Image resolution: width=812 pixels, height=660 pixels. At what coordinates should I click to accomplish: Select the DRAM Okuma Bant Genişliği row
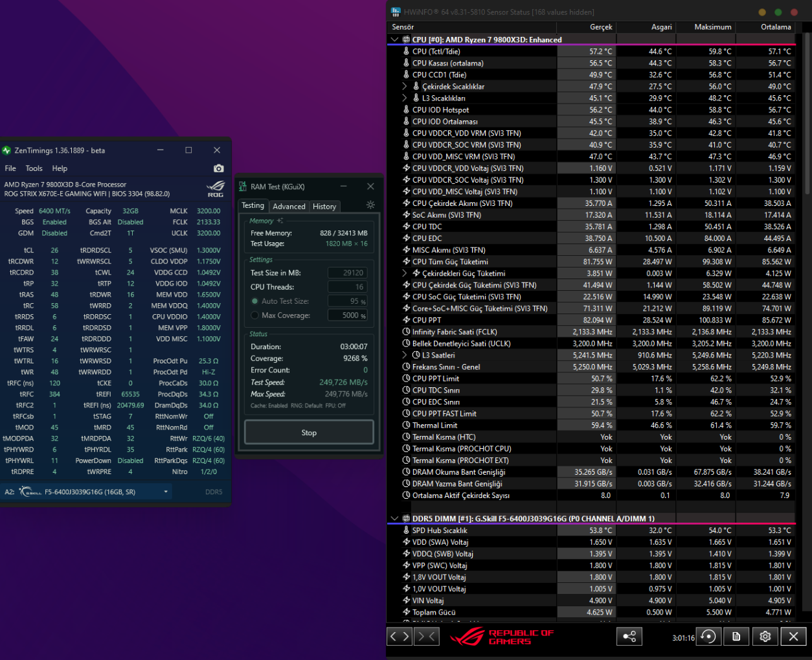pyautogui.click(x=591, y=472)
